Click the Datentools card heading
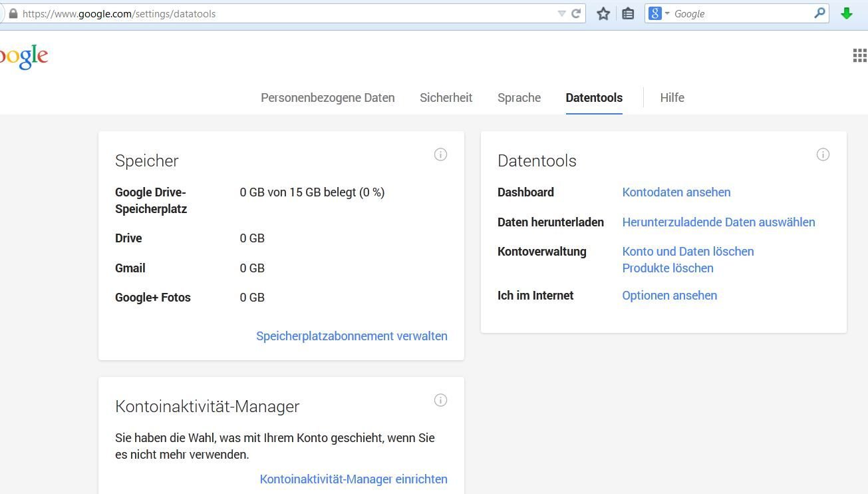Image resolution: width=868 pixels, height=494 pixels. click(x=537, y=160)
